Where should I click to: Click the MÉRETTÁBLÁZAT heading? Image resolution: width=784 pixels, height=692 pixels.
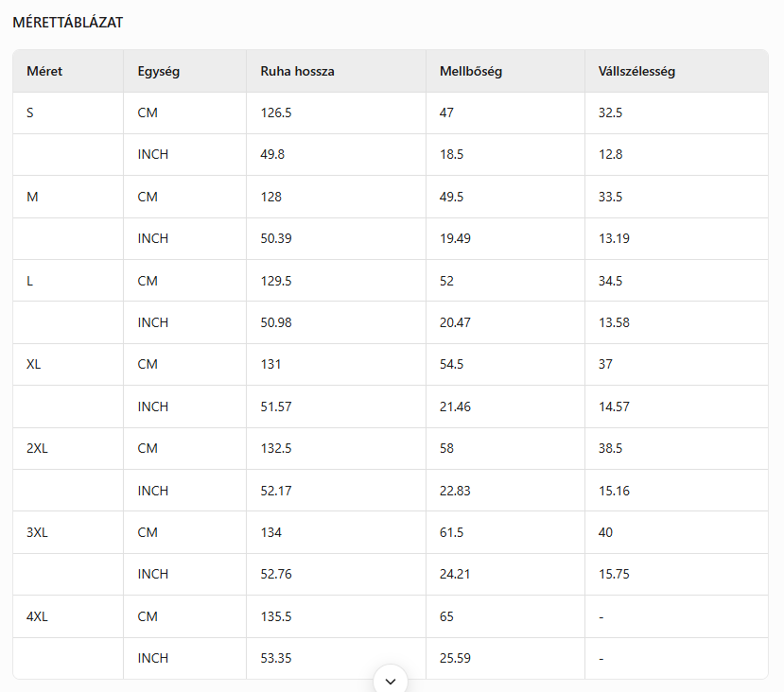pyautogui.click(x=68, y=22)
